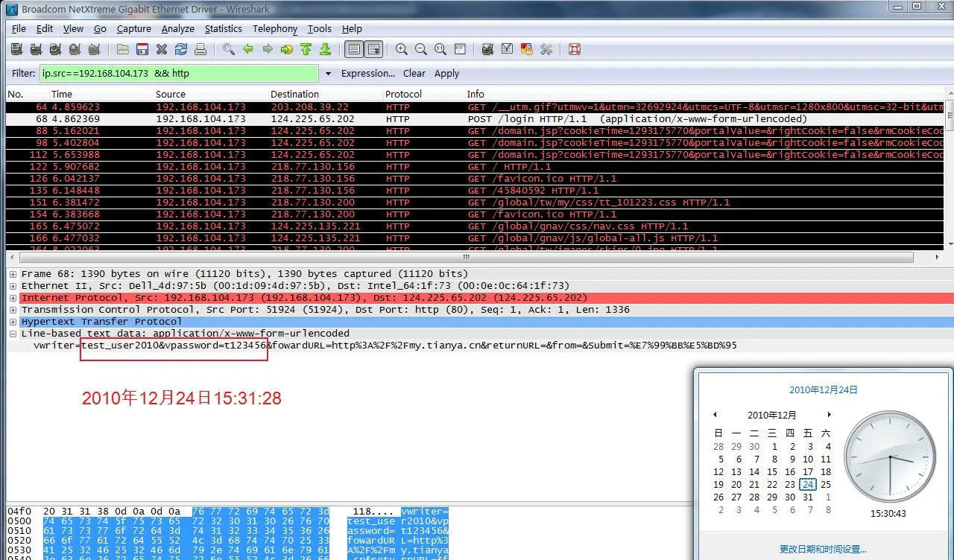
Task: Open the Analyze menu
Action: click(x=177, y=28)
